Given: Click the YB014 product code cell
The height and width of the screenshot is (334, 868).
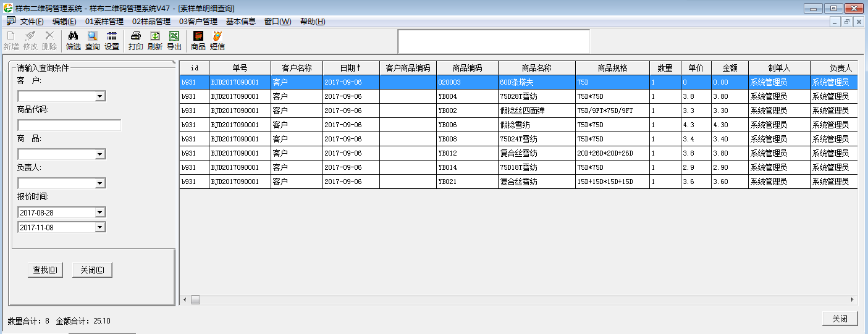Looking at the screenshot, I should [467, 167].
